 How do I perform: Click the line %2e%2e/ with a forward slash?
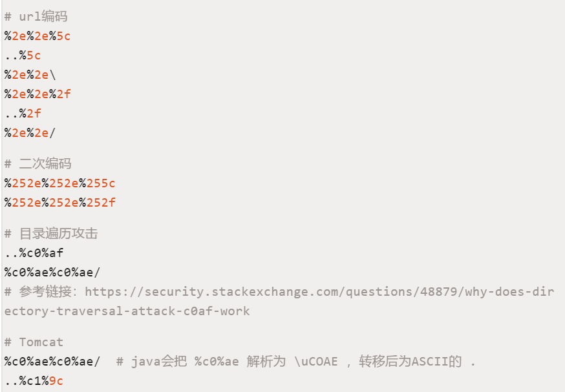pos(30,133)
